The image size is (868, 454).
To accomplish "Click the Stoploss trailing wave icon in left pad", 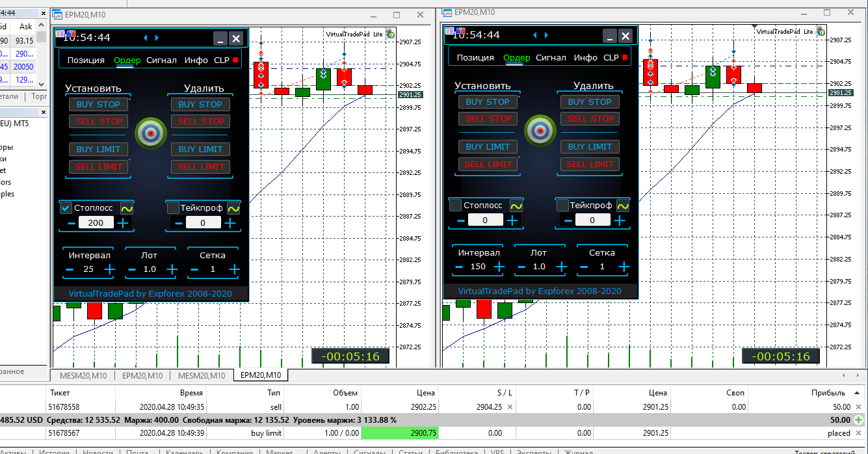I will tap(126, 208).
